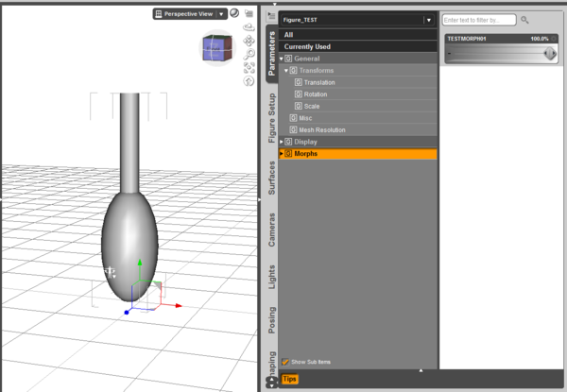Click the Translation group icon
This screenshot has height=392, width=567.
point(298,82)
